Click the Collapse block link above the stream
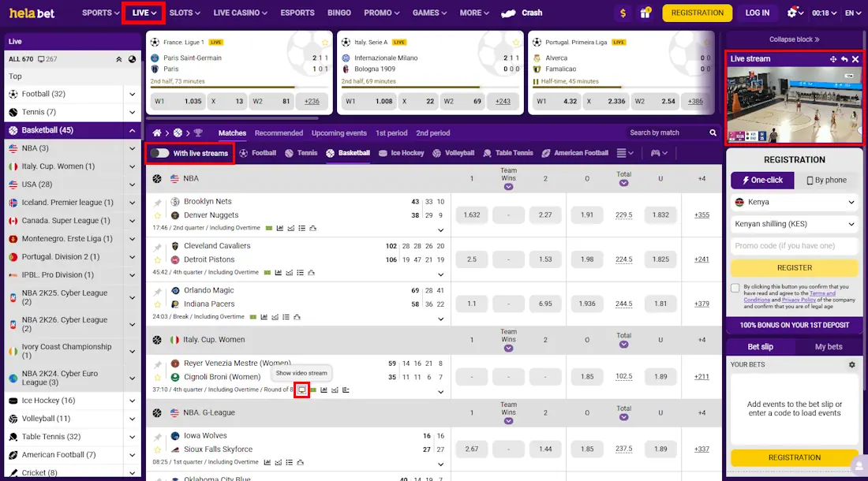Viewport: 868px width, 481px height. click(794, 39)
